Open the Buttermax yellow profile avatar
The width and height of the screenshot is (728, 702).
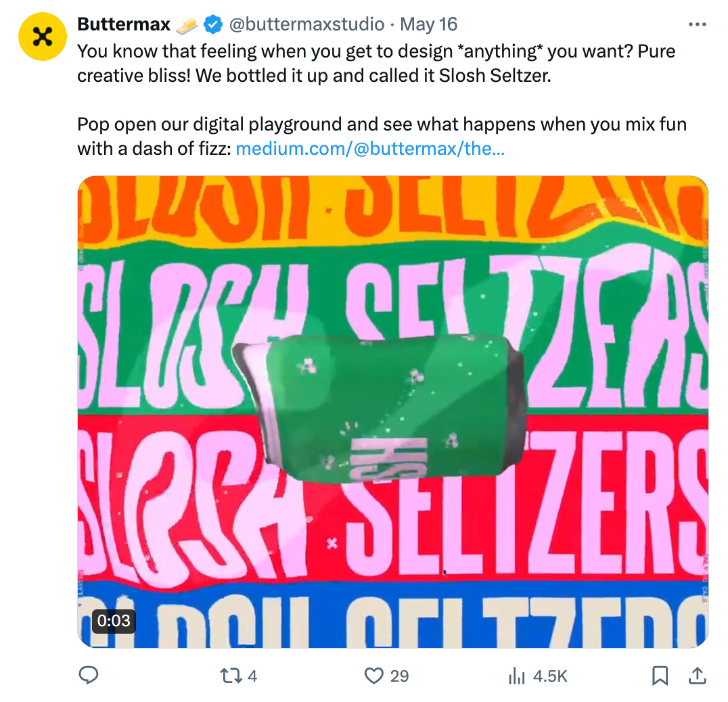[x=43, y=37]
